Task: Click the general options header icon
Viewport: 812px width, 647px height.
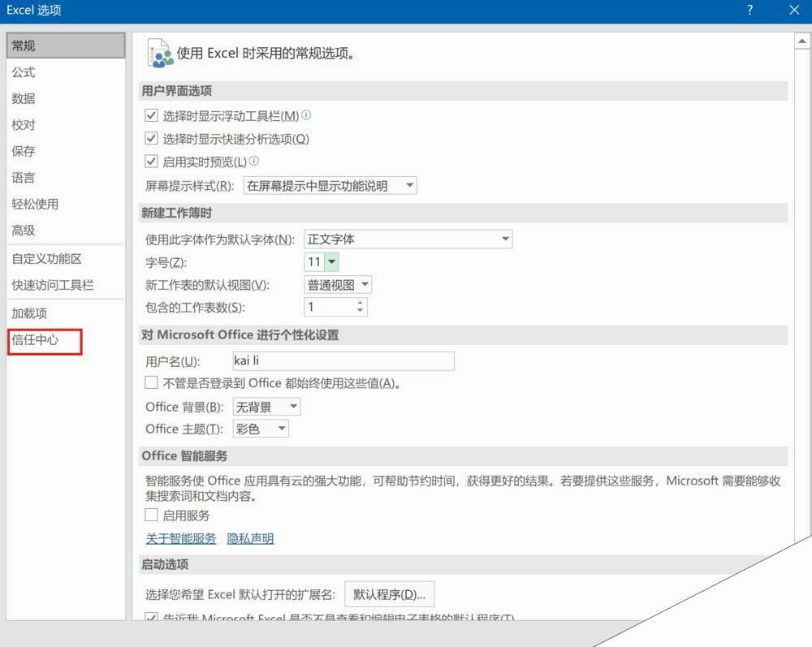Action: point(159,53)
